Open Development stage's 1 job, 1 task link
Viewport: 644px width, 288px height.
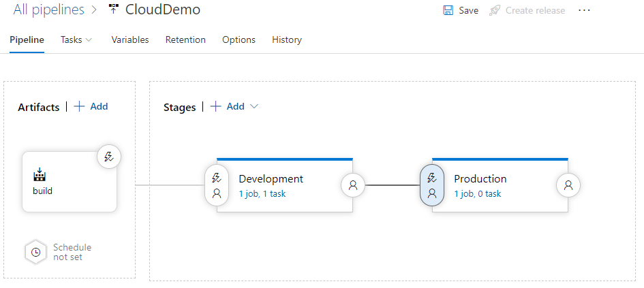tap(262, 194)
